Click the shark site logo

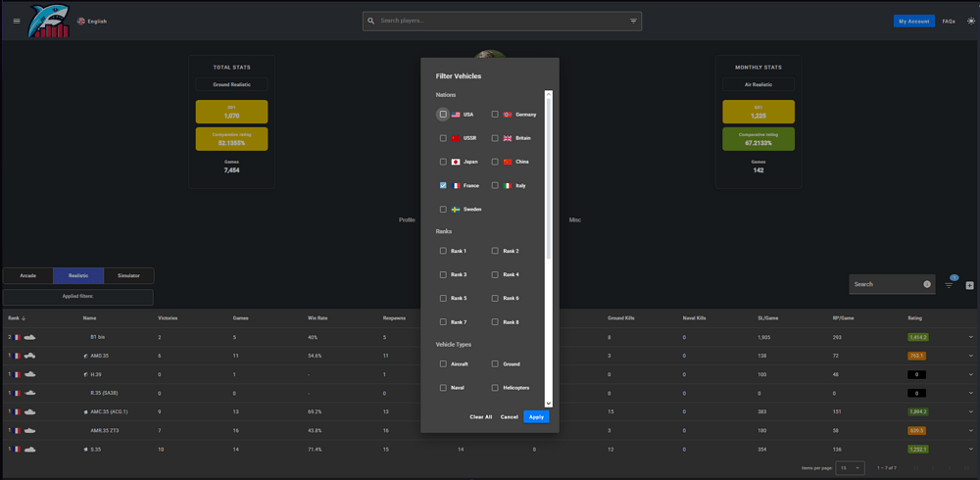tap(50, 21)
